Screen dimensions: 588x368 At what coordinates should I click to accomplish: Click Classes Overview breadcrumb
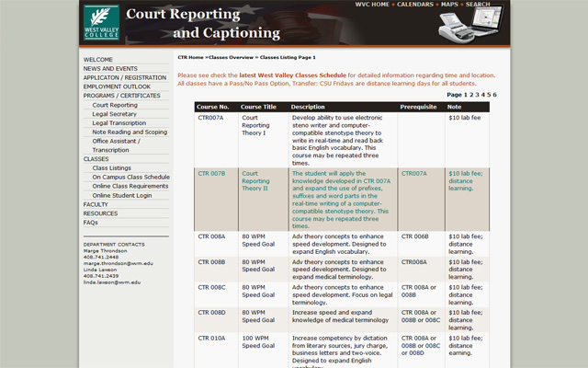[231, 57]
